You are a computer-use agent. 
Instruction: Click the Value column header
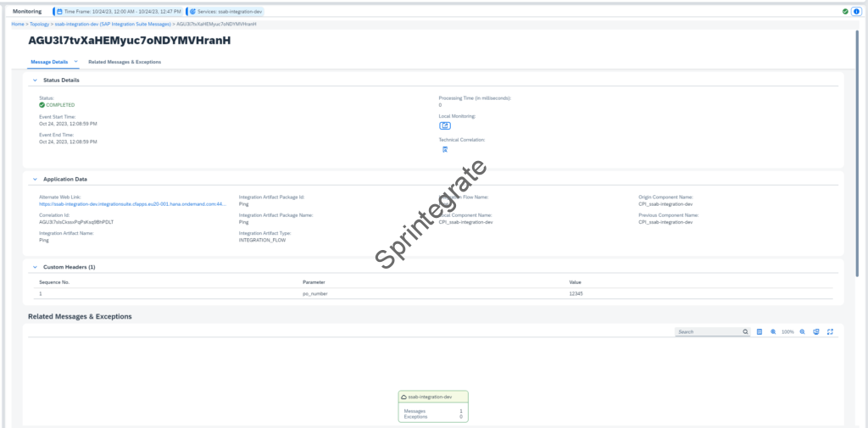click(576, 282)
